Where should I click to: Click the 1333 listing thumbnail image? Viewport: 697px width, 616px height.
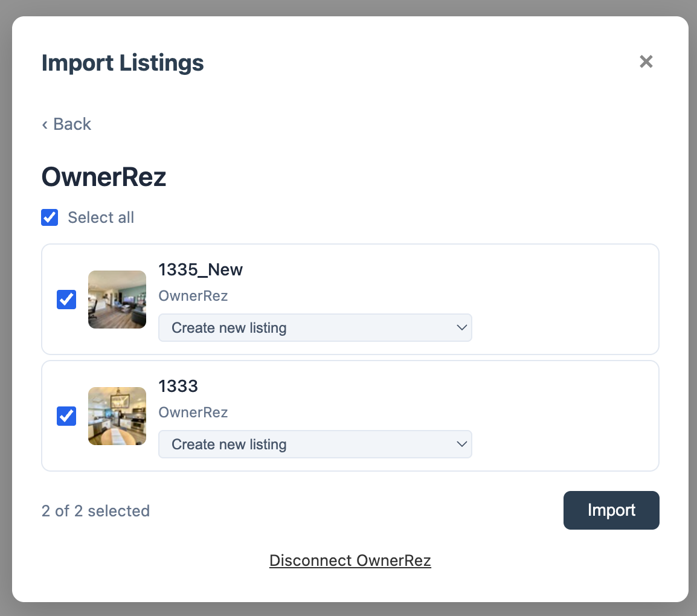tap(117, 415)
